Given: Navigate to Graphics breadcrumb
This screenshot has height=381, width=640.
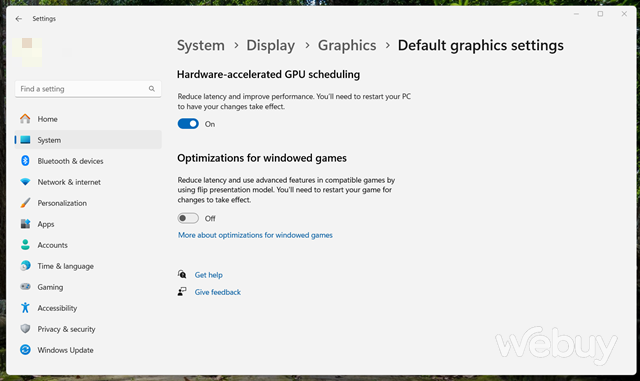Looking at the screenshot, I should click(x=347, y=45).
